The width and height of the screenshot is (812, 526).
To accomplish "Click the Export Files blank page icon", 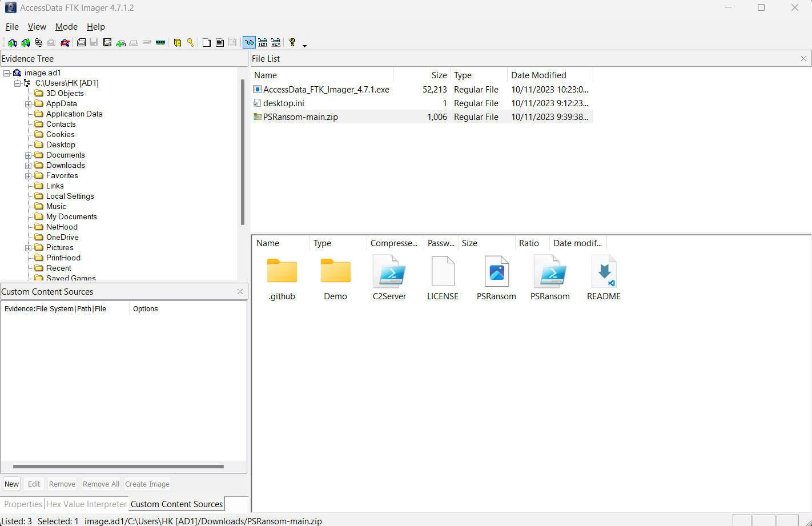I will [207, 43].
